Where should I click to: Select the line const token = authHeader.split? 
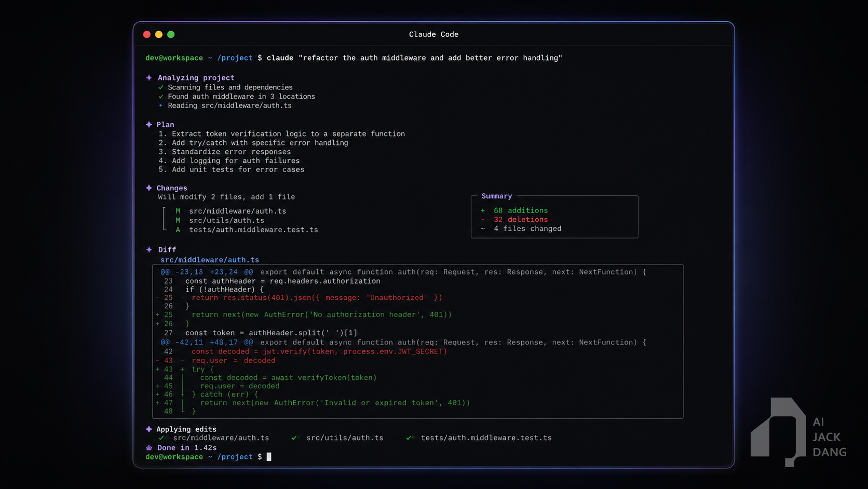coord(271,333)
